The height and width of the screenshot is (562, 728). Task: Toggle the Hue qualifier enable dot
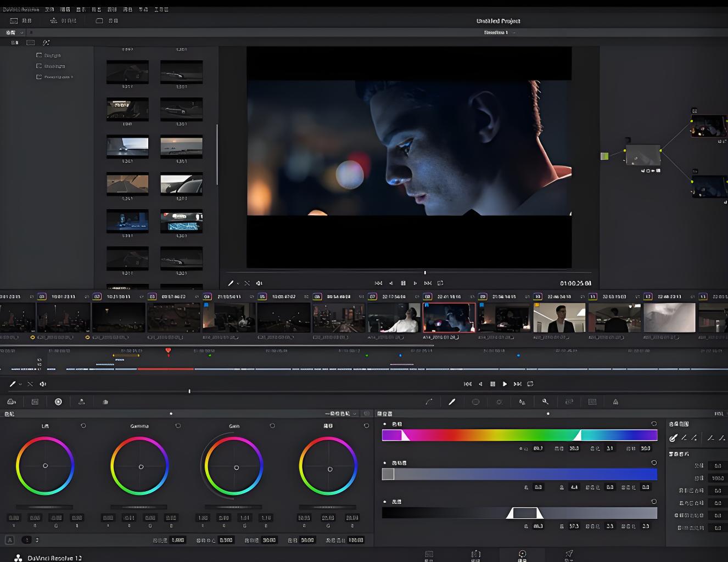coord(385,424)
